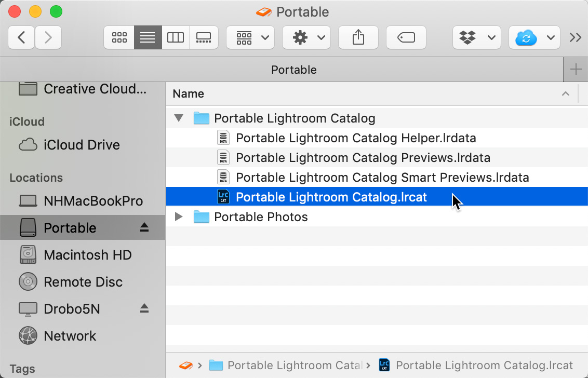Switch to column view
Viewport: 588px width, 378px height.
point(176,37)
